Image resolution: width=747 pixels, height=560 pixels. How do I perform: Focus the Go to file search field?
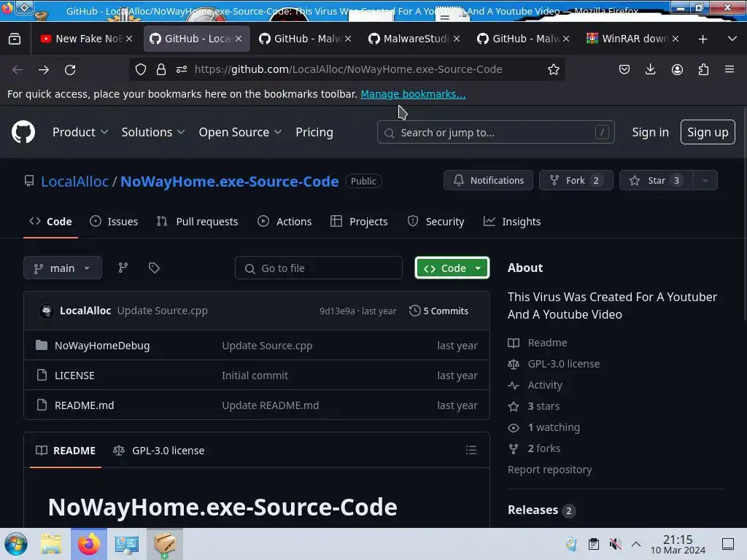[x=318, y=268]
